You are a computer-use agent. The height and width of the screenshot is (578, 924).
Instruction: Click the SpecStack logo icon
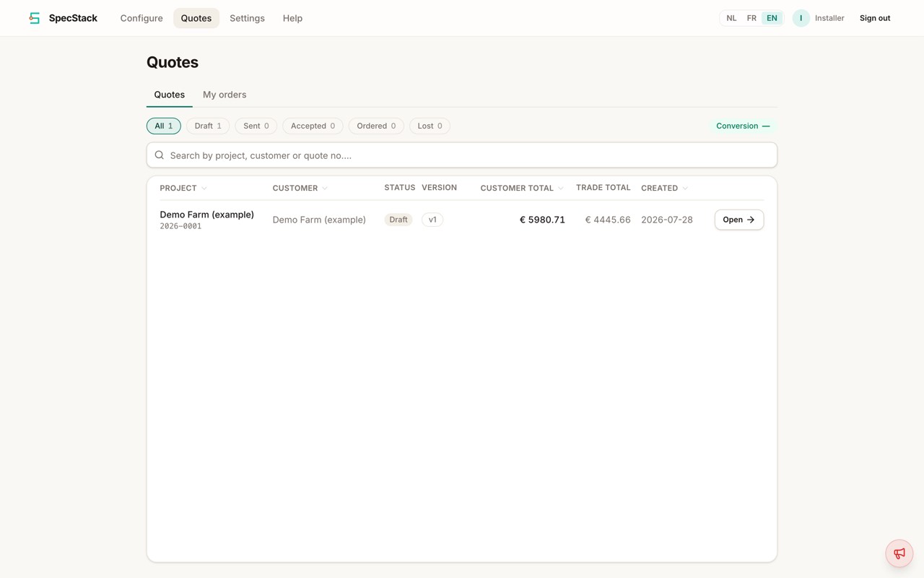(x=34, y=18)
